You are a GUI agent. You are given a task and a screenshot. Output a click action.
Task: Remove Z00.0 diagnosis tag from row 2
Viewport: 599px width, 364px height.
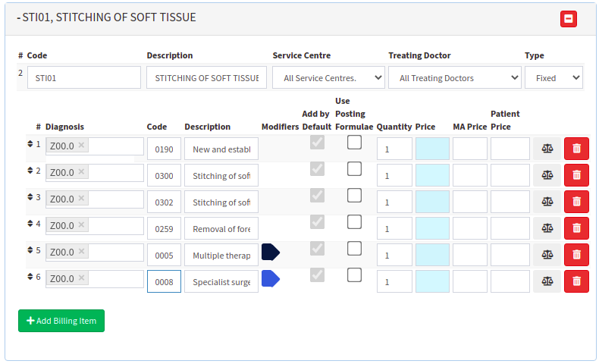coord(81,171)
